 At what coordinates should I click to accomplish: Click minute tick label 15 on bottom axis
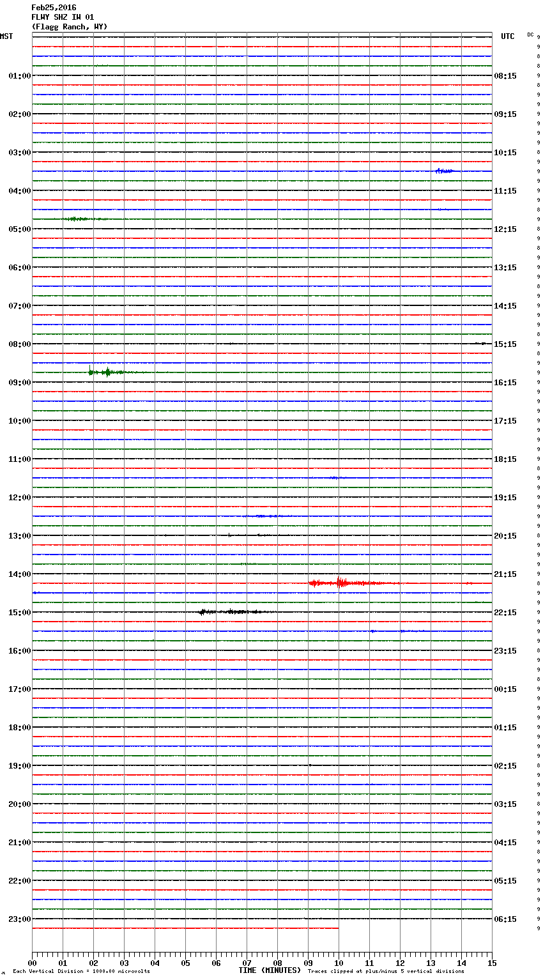click(492, 963)
